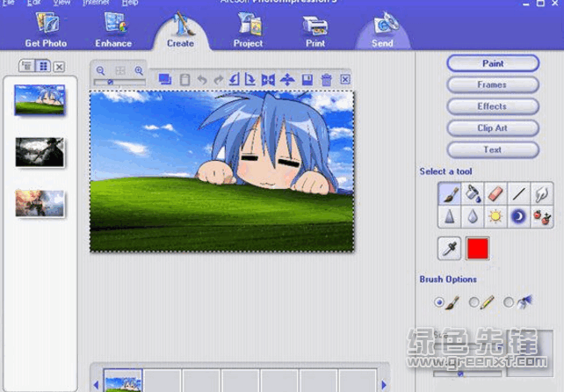This screenshot has height=392, width=564.
Task: Fit the photo to window
Action: pyautogui.click(x=120, y=70)
